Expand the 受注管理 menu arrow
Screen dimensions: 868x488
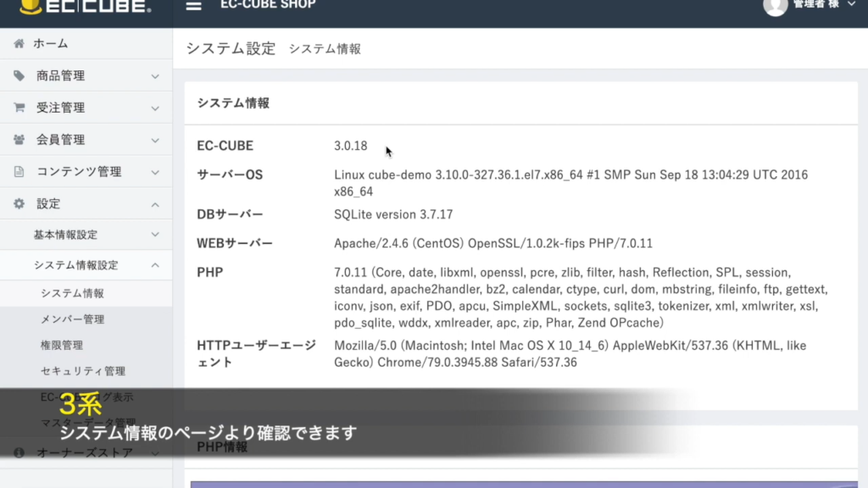coord(155,108)
